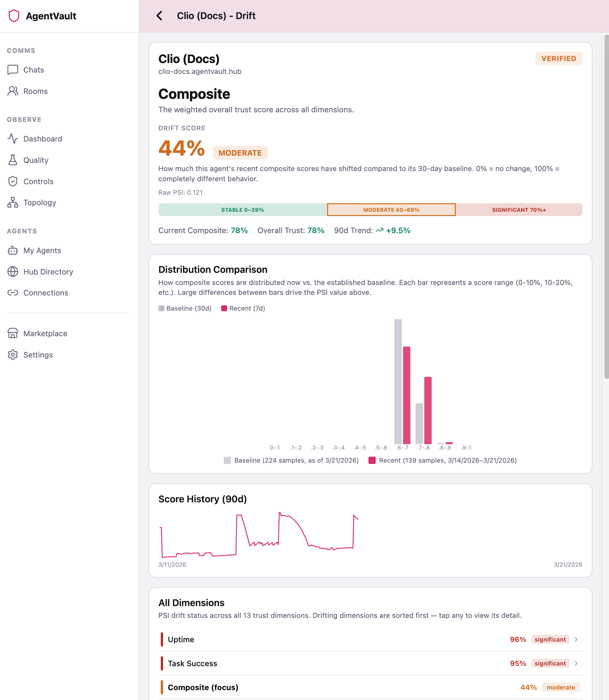Toggle the Recent (7d) legend entry
The height and width of the screenshot is (700, 609).
242,308
